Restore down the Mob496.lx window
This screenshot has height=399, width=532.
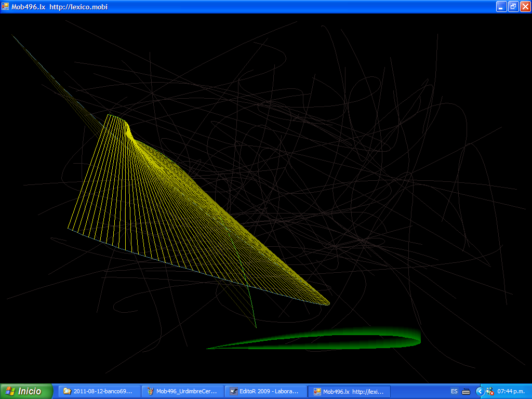click(x=513, y=6)
